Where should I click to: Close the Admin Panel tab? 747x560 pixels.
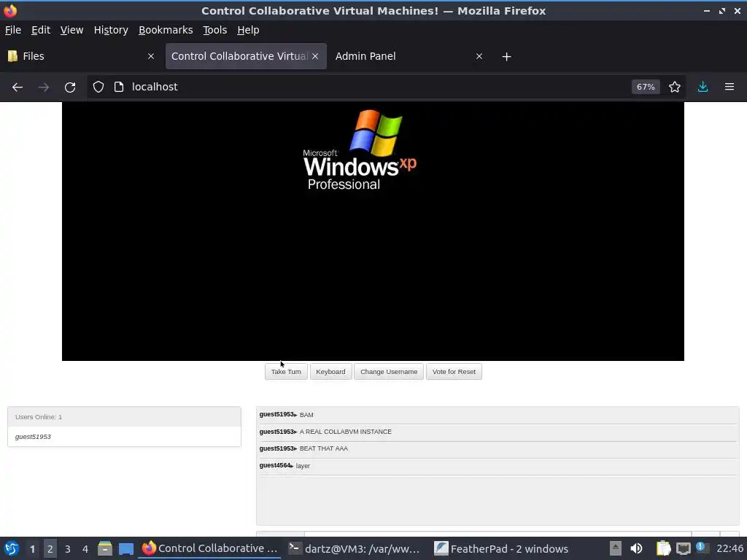point(479,56)
